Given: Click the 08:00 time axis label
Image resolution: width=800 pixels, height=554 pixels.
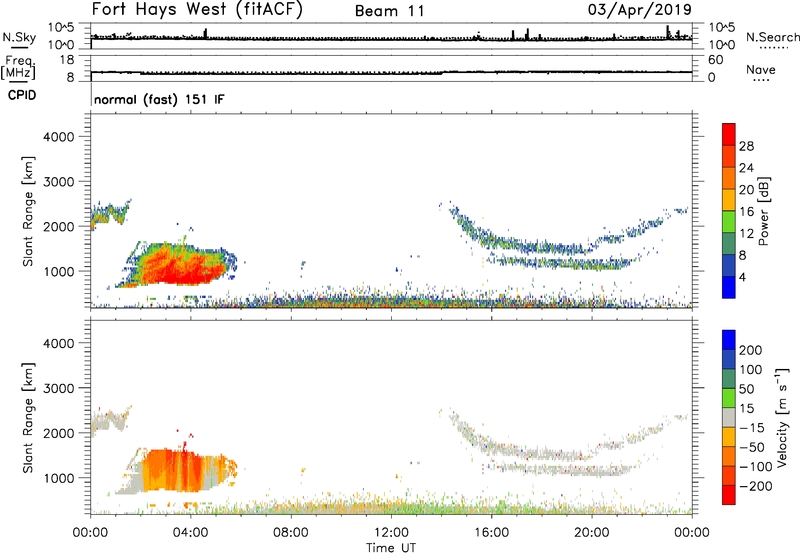Looking at the screenshot, I should (291, 533).
